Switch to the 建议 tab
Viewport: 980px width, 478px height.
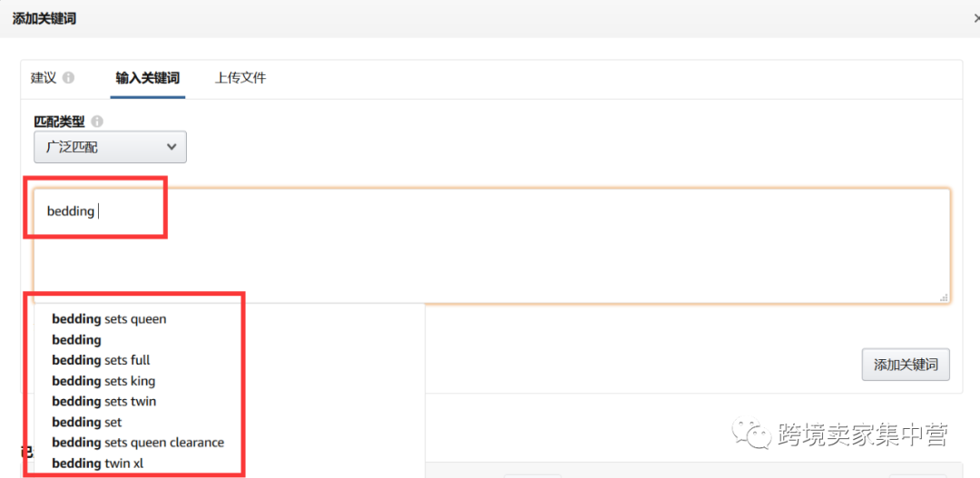coord(44,78)
